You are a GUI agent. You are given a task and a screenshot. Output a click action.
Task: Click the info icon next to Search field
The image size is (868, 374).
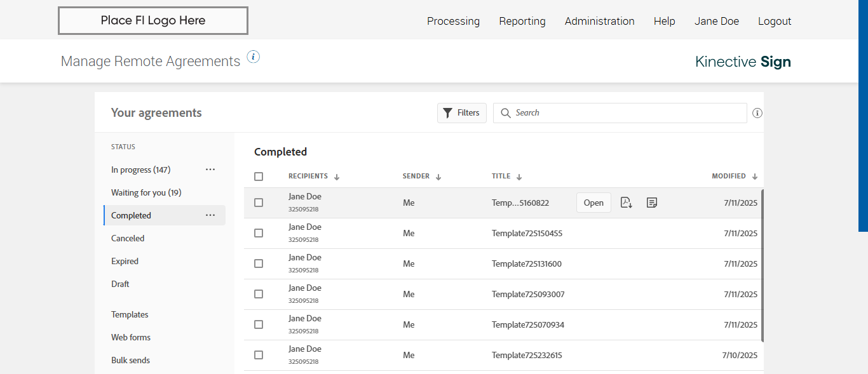757,113
